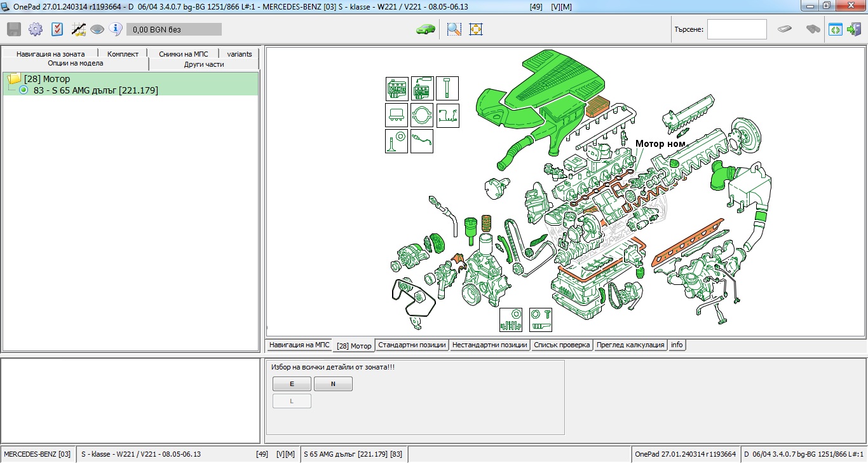Image resolution: width=868 pixels, height=463 pixels.
Task: Select the valve and washer thumbnail icon
Action: (397, 141)
